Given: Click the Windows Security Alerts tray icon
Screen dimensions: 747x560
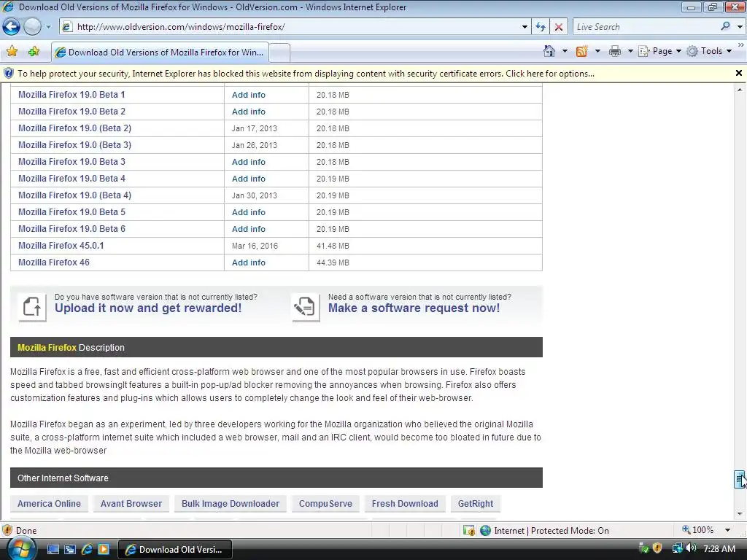Looking at the screenshot, I should tap(657, 548).
